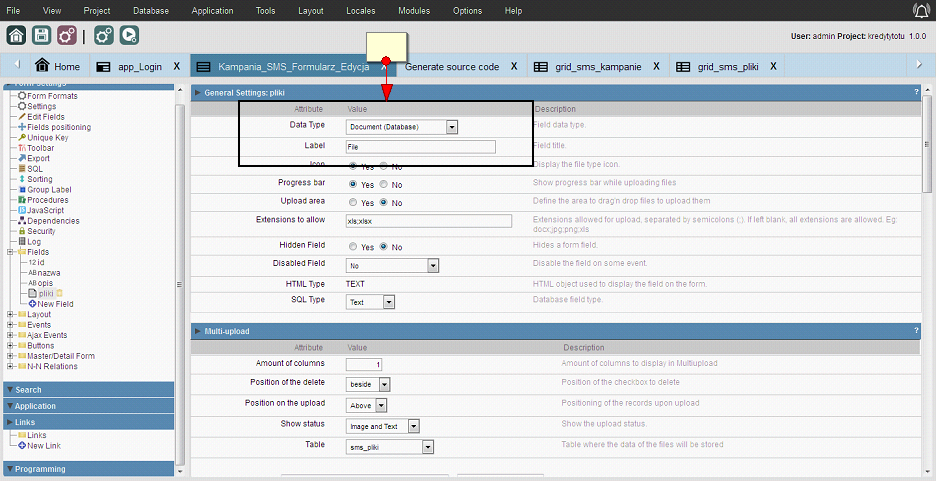Open Settings in the form tree
This screenshot has height=481, width=936.
coord(41,106)
